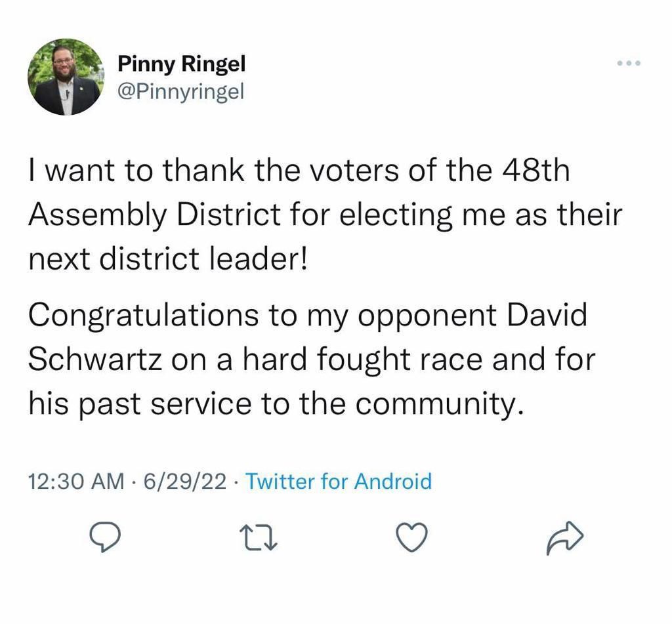
Task: Click the @Pinnyringel handle
Action: [180, 91]
